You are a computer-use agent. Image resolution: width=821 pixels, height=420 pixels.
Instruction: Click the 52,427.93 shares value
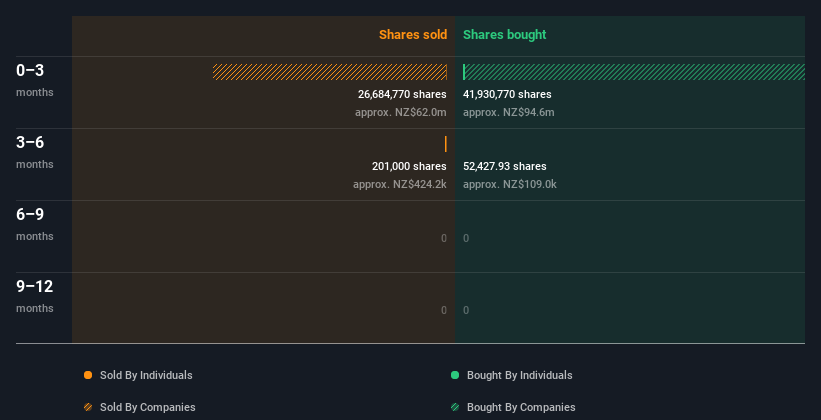click(505, 166)
